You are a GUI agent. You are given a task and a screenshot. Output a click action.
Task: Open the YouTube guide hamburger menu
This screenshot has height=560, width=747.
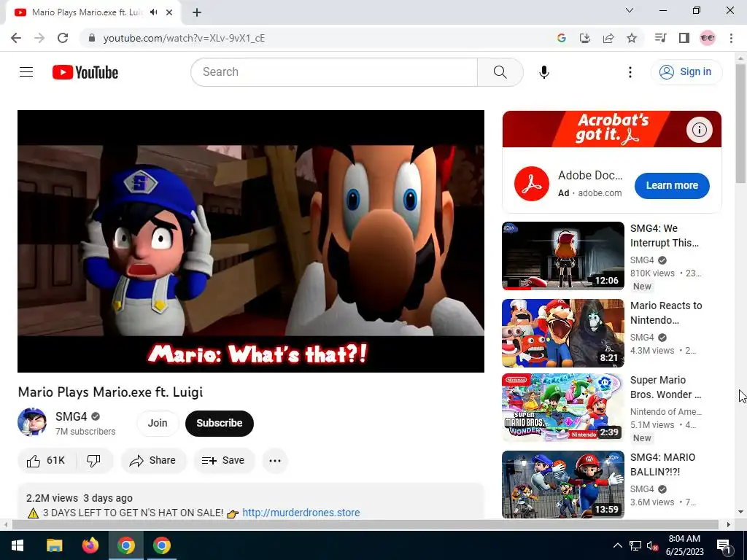click(26, 72)
